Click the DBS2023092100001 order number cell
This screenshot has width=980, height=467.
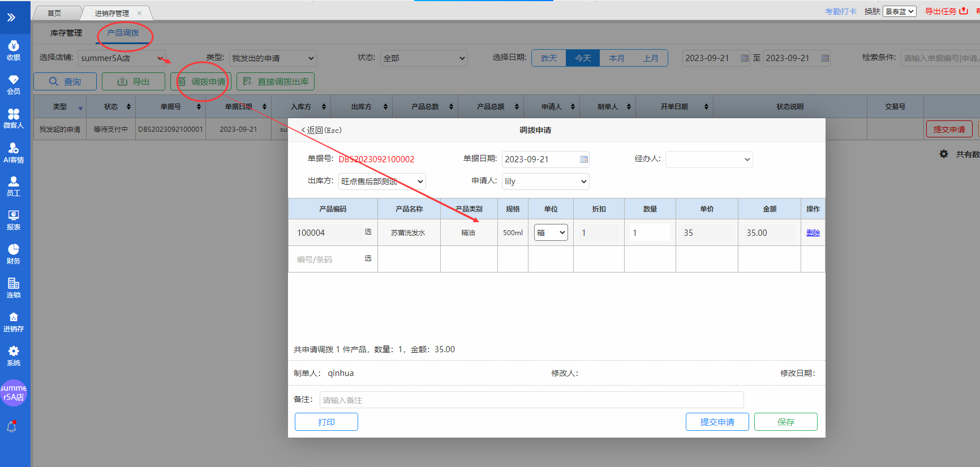(170, 129)
